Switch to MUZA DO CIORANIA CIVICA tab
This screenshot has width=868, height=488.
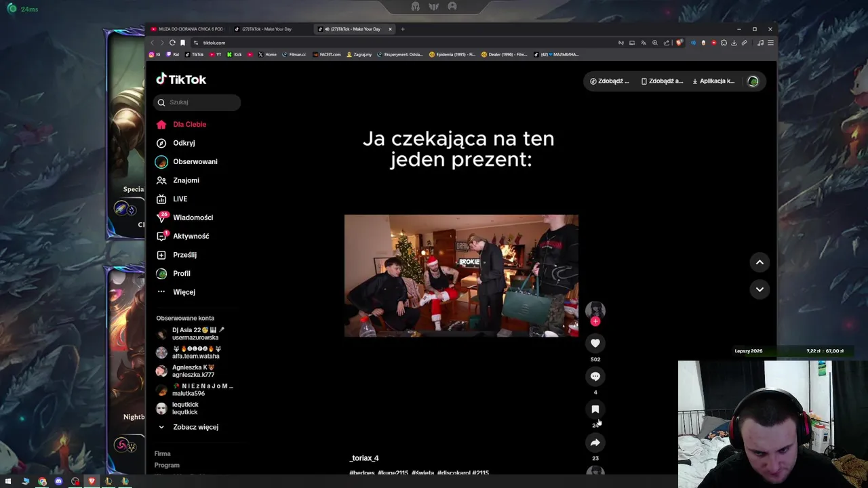click(x=187, y=29)
